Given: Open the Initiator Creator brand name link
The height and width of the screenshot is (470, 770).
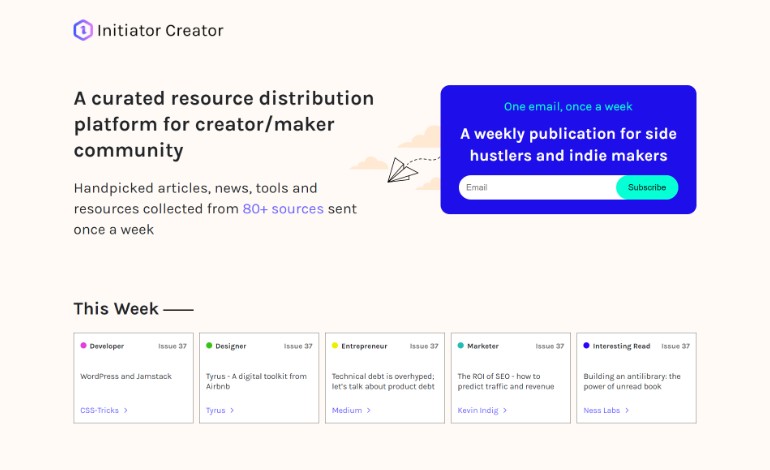Looking at the screenshot, I should tap(160, 30).
